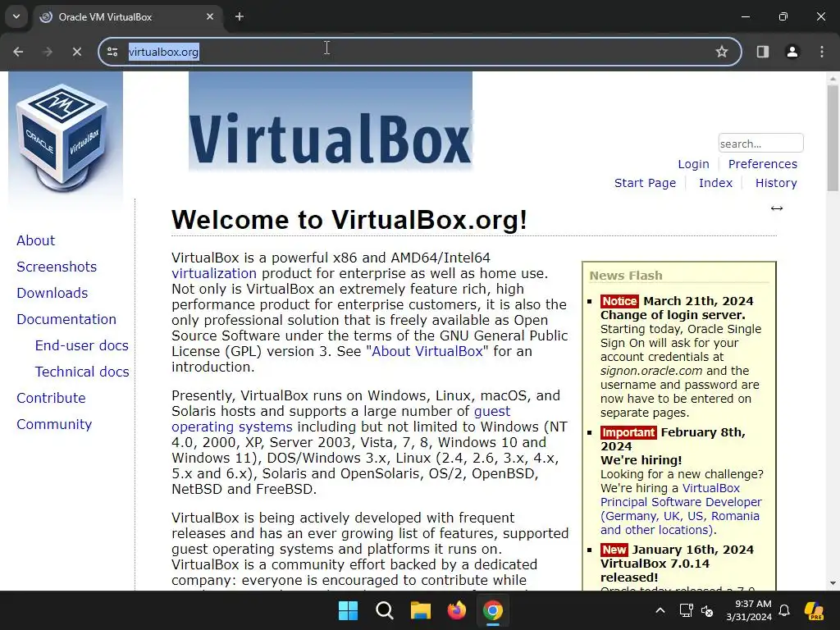Follow the About VirtualBox link
The height and width of the screenshot is (630, 840).
(x=427, y=351)
